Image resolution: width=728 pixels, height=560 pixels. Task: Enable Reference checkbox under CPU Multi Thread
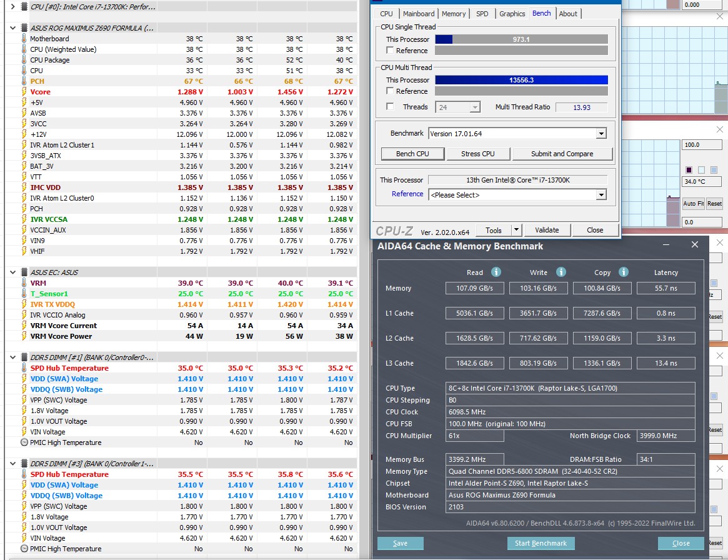(x=390, y=91)
